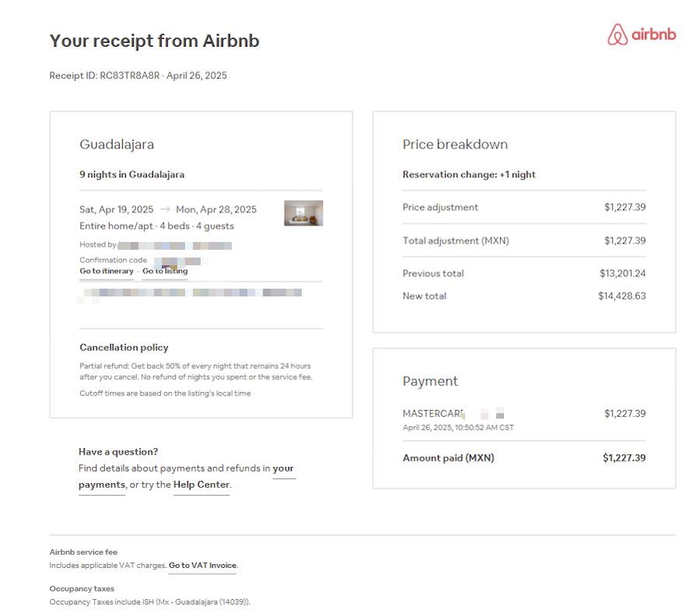Click the arrow between the dates

(x=165, y=209)
